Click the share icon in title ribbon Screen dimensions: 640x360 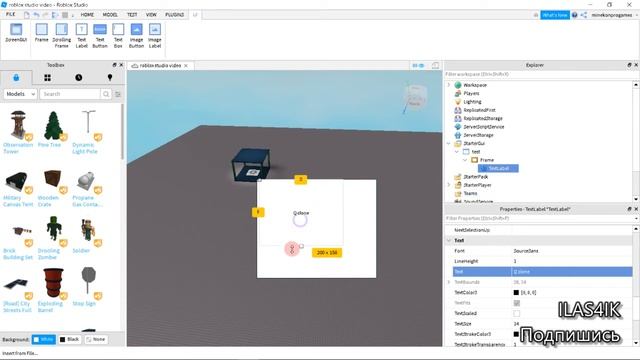pos(584,15)
